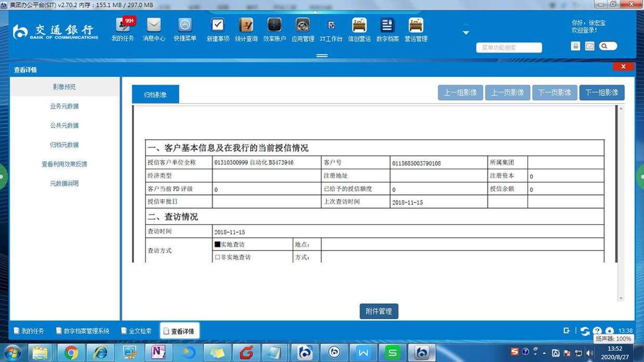
Task: Switch to 全文检索 bottom tab
Action: coord(137,331)
